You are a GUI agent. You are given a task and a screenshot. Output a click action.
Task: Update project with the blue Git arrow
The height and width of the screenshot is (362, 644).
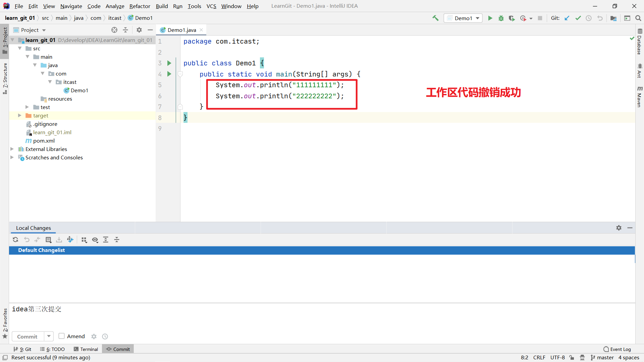point(567,18)
